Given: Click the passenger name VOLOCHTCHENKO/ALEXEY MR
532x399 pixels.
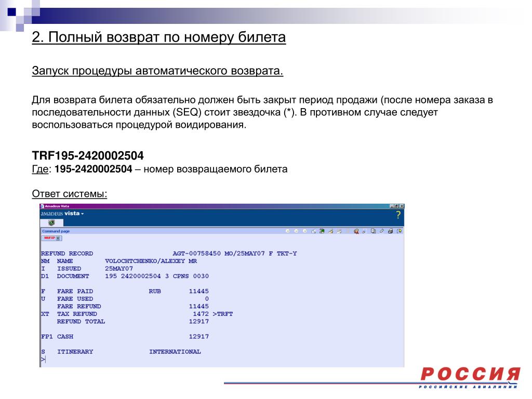Looking at the screenshot, I should pos(151,261).
